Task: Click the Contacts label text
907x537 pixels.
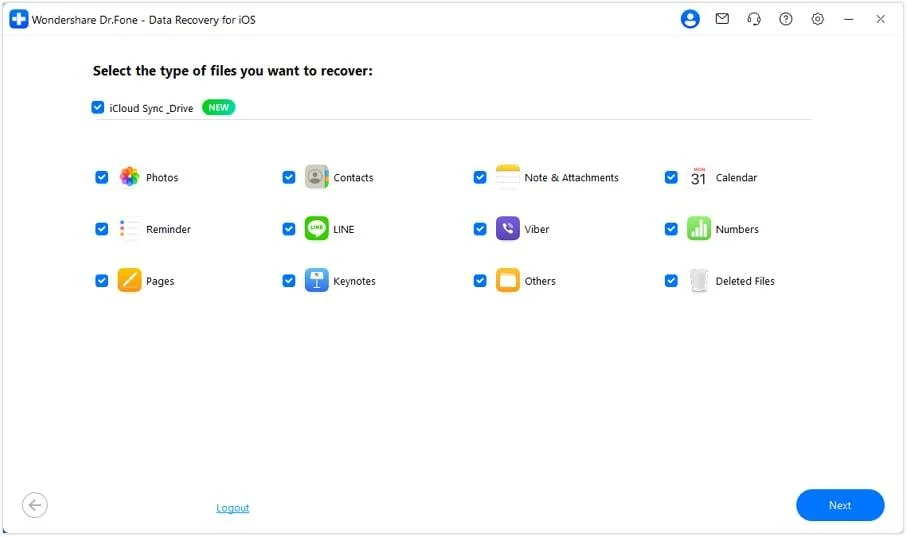Action: tap(353, 178)
